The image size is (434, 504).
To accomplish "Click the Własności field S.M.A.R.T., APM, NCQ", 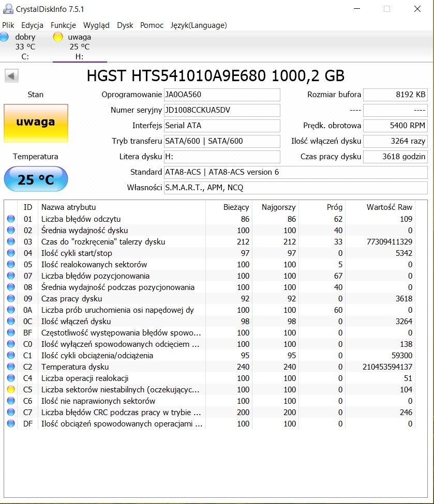I will pyautogui.click(x=296, y=188).
